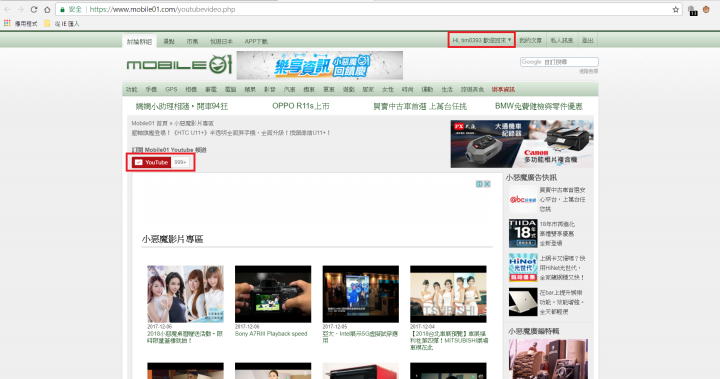
Task: Go to browser home via house icon
Action: (x=47, y=9)
